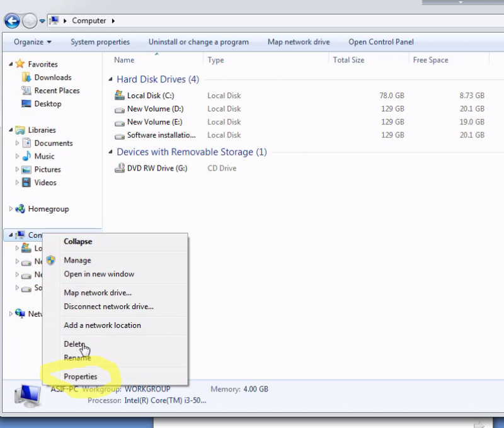Screen dimensions: 504x428
Task: Click the New Volume (E:) name
Action: pos(154,122)
